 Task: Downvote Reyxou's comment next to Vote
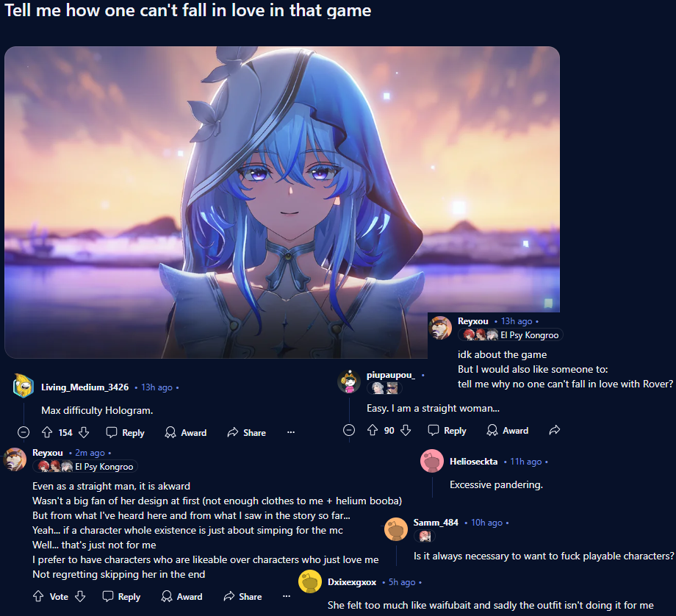click(80, 596)
